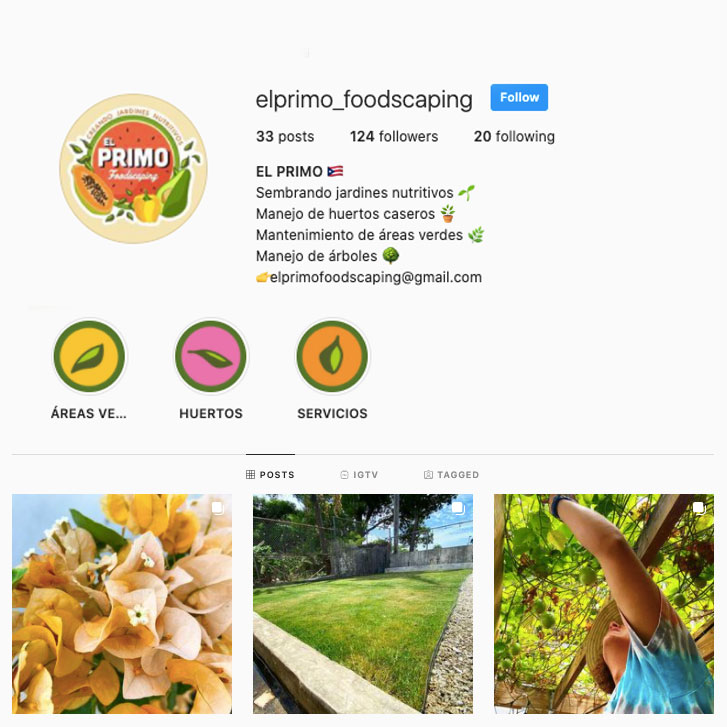
Task: Click the grid icon beside POSTS
Action: click(250, 474)
